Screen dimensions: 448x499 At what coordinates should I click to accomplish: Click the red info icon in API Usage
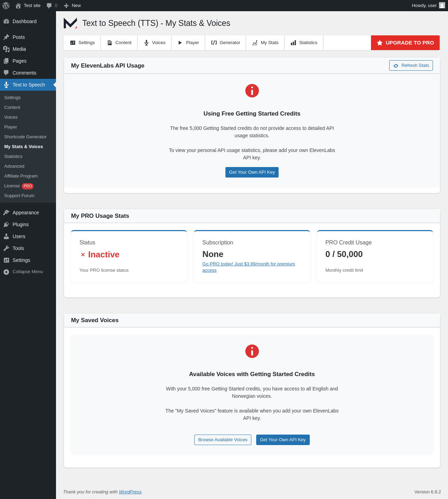(x=252, y=91)
